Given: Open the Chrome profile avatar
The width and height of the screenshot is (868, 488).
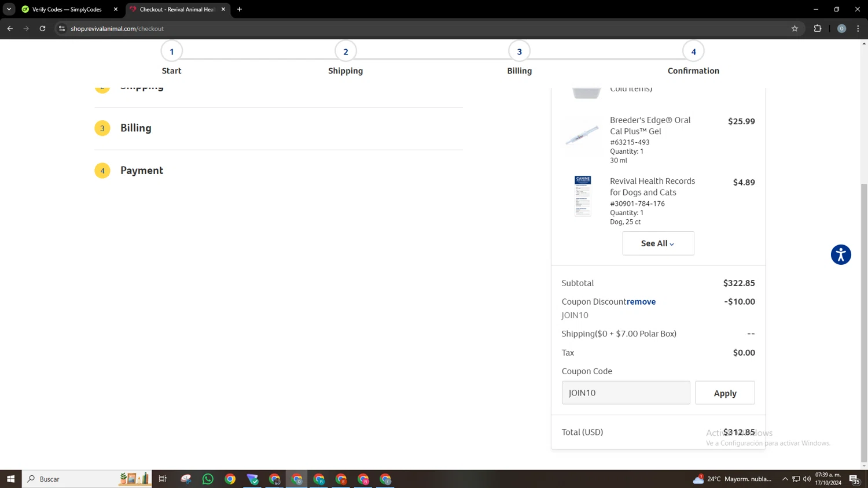Looking at the screenshot, I should coord(841,28).
